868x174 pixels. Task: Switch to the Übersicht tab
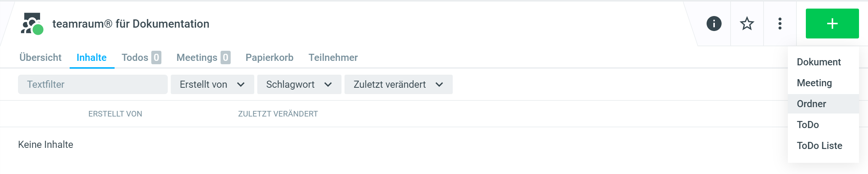point(40,58)
